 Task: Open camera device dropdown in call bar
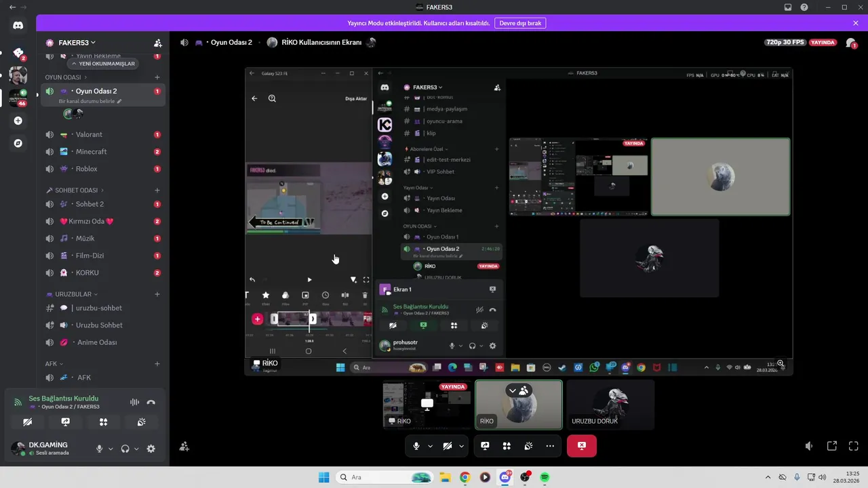click(x=462, y=446)
